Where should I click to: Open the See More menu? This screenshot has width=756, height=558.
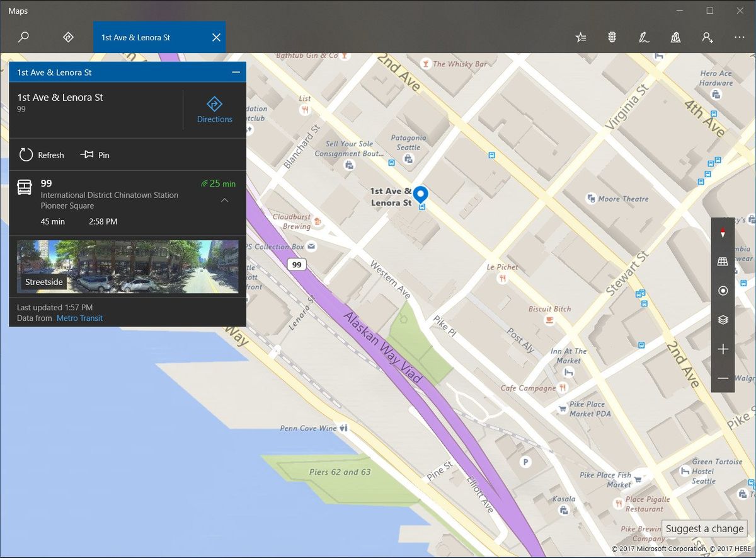click(x=739, y=37)
